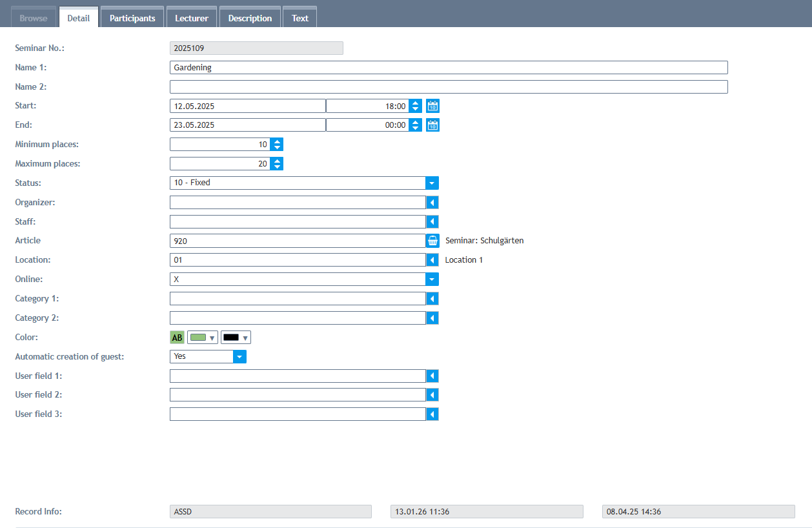Click the Article basket lookup icon
This screenshot has width=812, height=528.
click(x=432, y=241)
